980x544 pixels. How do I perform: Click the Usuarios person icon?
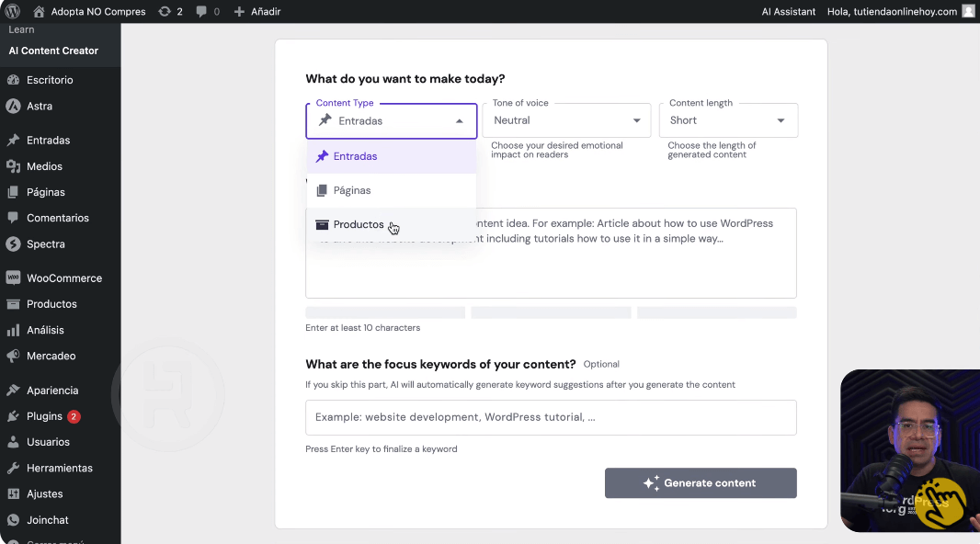click(x=13, y=442)
